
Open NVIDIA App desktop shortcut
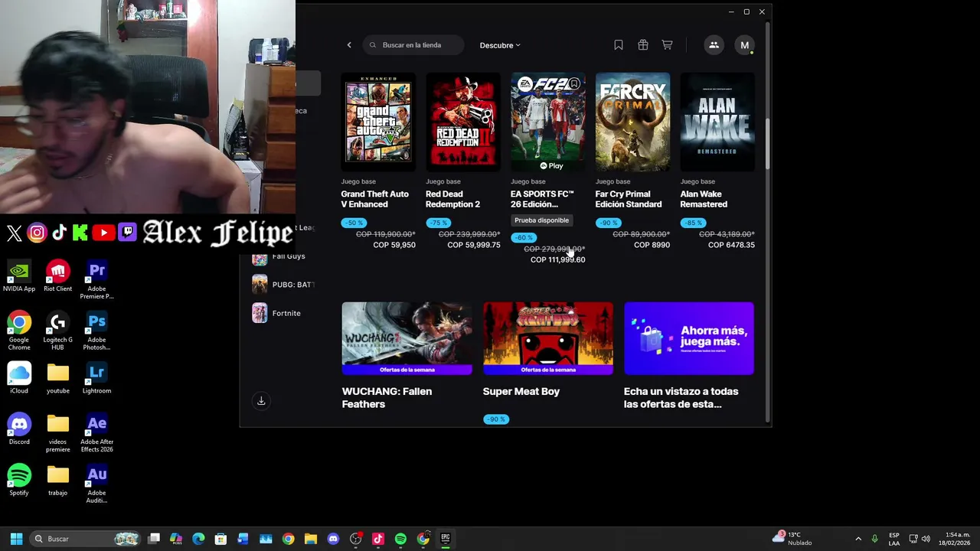19,277
